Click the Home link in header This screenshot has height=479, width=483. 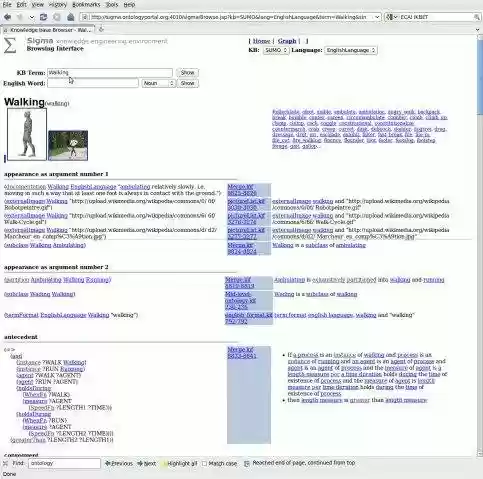pos(261,41)
